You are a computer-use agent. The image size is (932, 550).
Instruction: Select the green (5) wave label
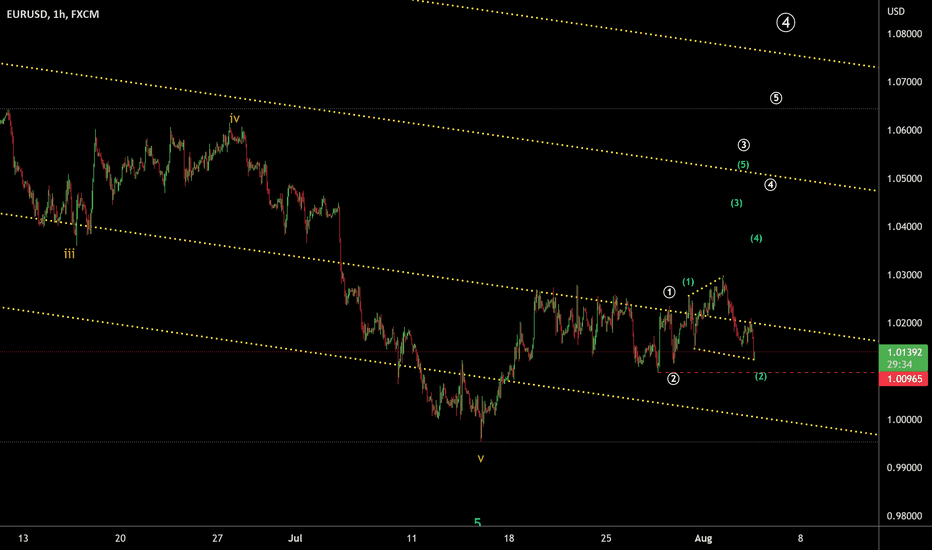tap(743, 165)
